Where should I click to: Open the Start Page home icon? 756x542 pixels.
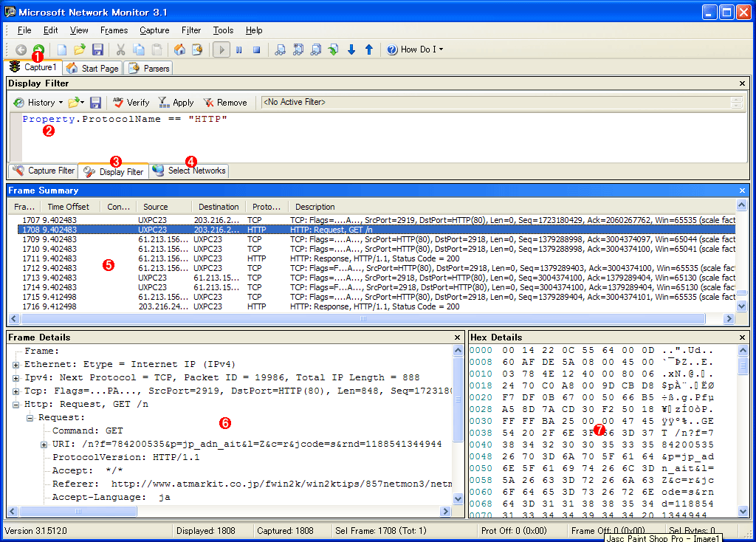click(x=179, y=49)
